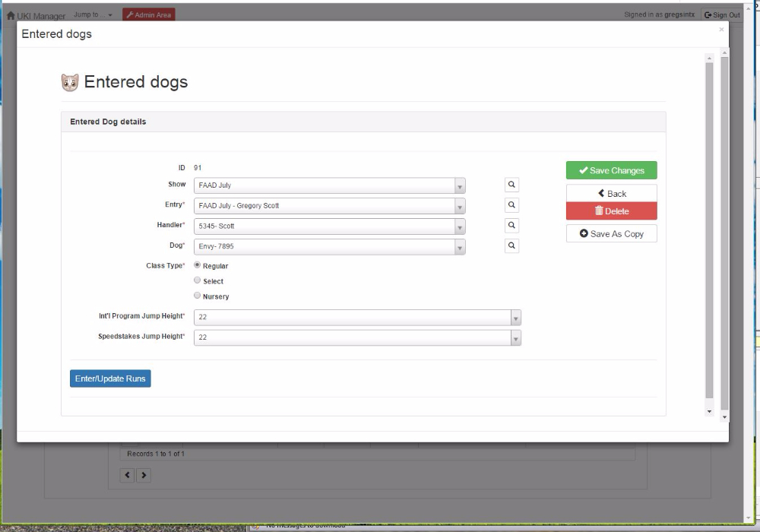Viewport: 760px width, 532px height.
Task: Click the outer dialog scrollbar thumb
Action: point(724,233)
